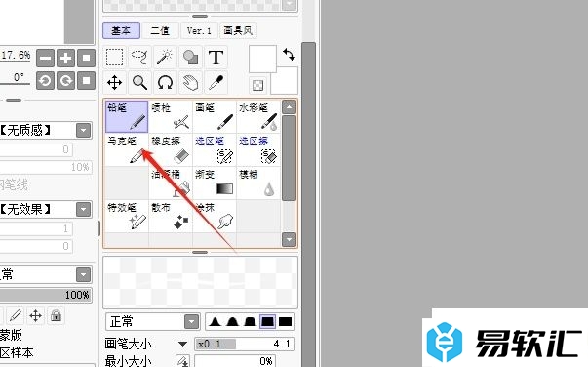The width and height of the screenshot is (588, 367).
Task: Choose the 模糊 blur tool
Action: click(258, 183)
